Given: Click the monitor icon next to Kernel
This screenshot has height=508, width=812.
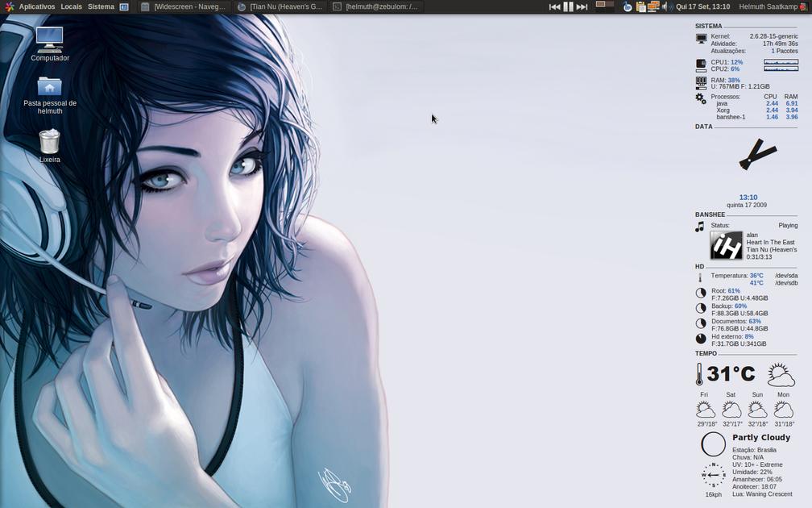Looking at the screenshot, I should point(701,39).
